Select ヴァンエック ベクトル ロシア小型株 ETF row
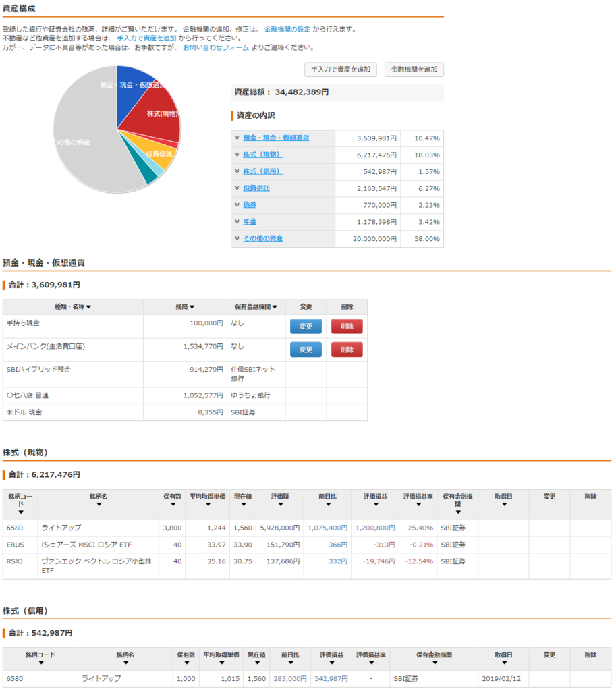Viewport: 616px width, 691px height. (x=307, y=566)
